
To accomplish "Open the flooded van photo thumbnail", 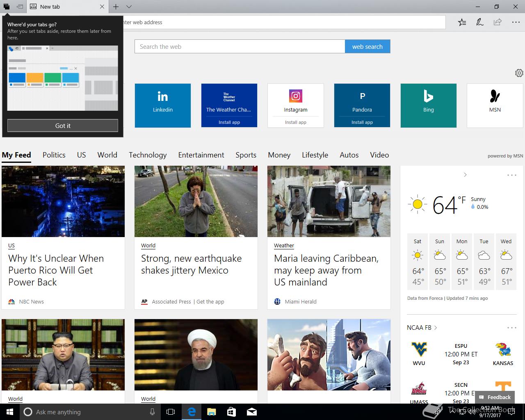I will 329,201.
